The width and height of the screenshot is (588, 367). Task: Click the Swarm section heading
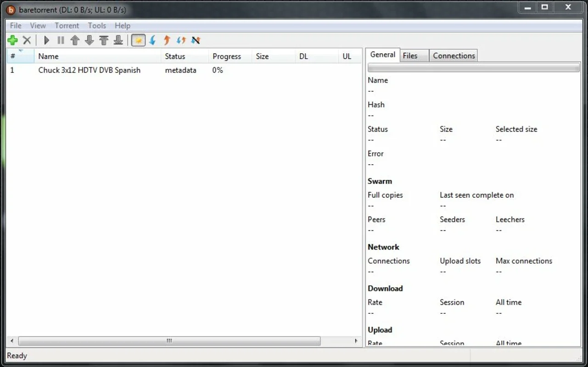click(380, 181)
